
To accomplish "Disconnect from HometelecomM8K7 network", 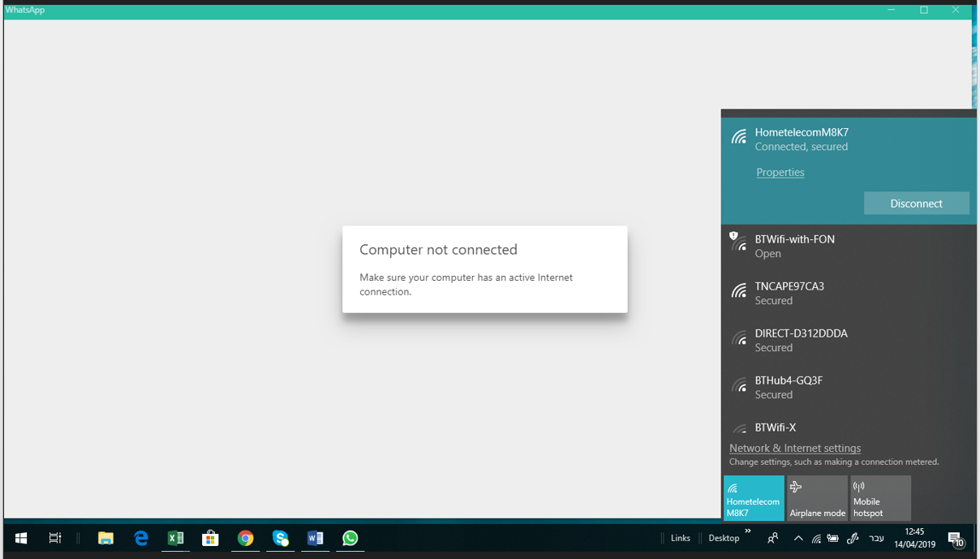I will (x=916, y=203).
